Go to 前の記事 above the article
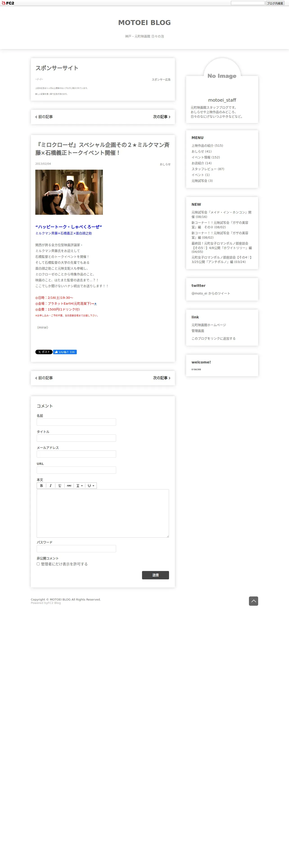The width and height of the screenshot is (289, 868). point(44,117)
